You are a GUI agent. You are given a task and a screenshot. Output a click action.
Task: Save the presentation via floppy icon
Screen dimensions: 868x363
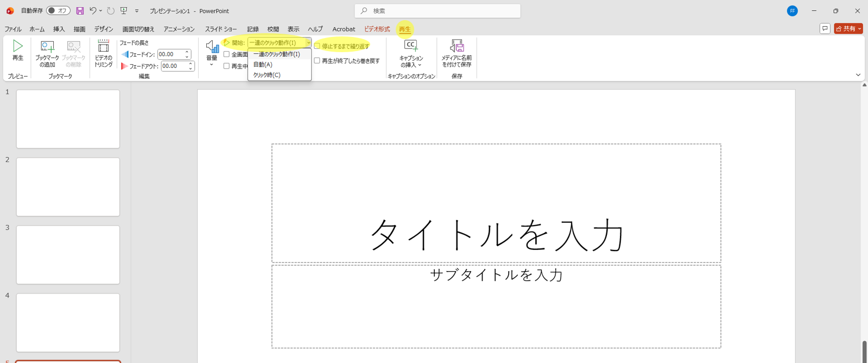(80, 11)
